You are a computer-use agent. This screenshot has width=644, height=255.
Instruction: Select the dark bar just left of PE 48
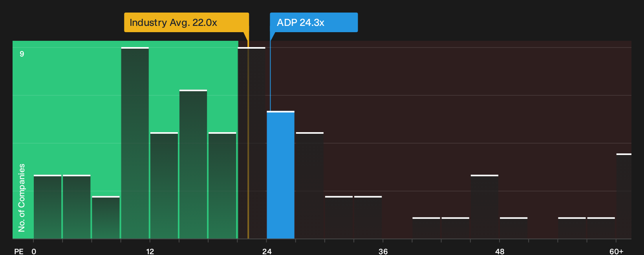[484, 207]
